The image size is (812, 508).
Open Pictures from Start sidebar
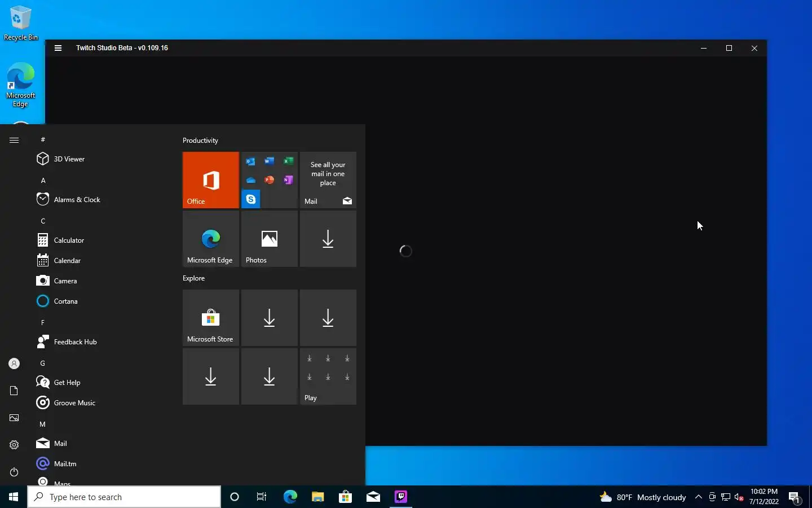[14, 418]
